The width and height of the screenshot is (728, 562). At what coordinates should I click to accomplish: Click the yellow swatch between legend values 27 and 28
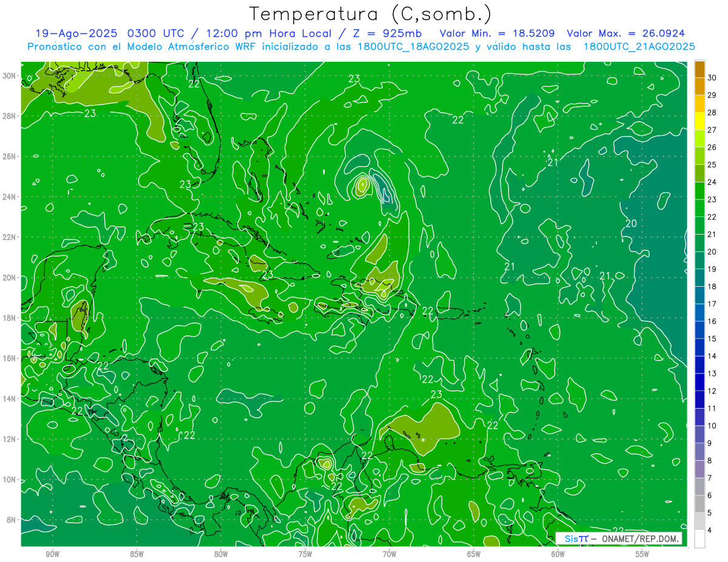(699, 121)
